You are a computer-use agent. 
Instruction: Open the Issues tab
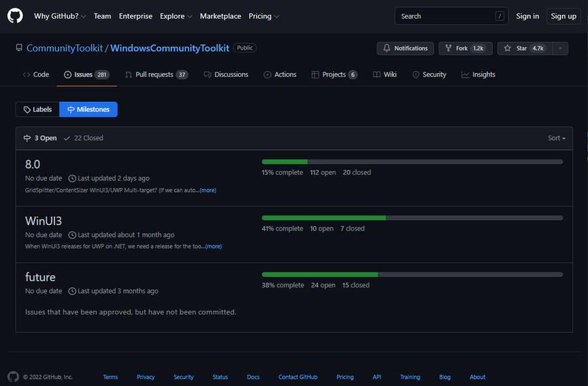[87, 74]
